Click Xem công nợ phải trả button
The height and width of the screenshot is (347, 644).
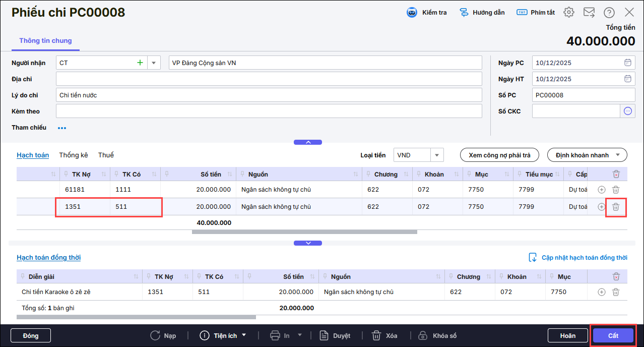point(499,155)
